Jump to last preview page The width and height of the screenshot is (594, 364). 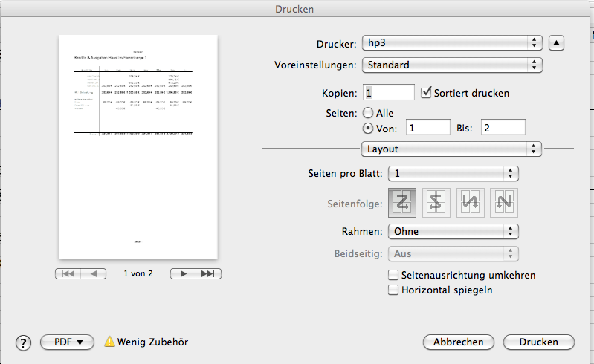[x=208, y=273]
